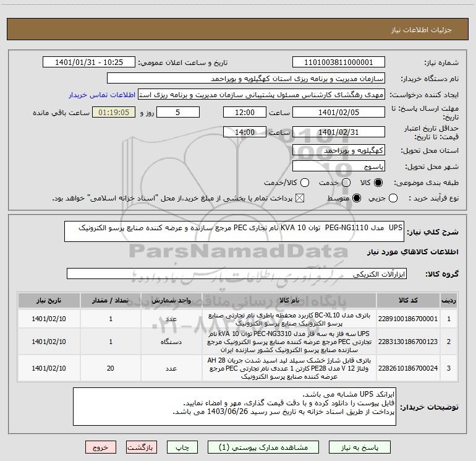Click the goods group field 'ابزارآلات الکتریکی'
Image resolution: width=476 pixels, height=461 pixels.
(237, 274)
